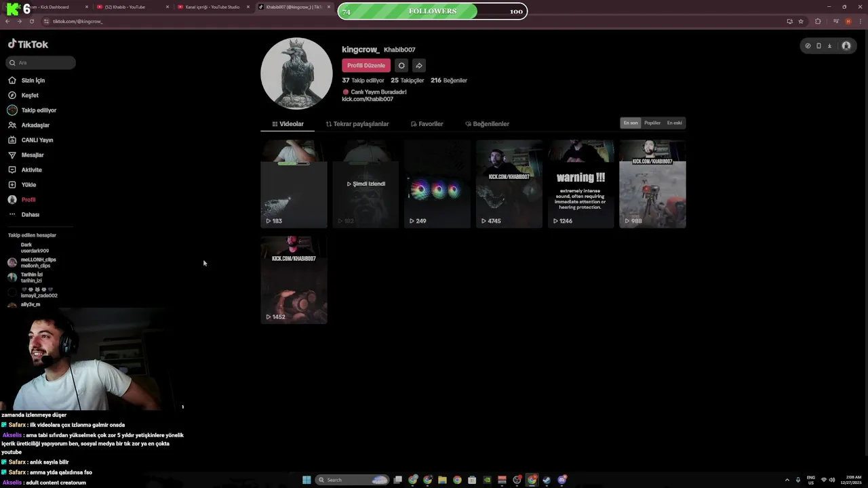This screenshot has width=868, height=488.
Task: Open followed account ismayil_zade002
Action: [x=33, y=293]
